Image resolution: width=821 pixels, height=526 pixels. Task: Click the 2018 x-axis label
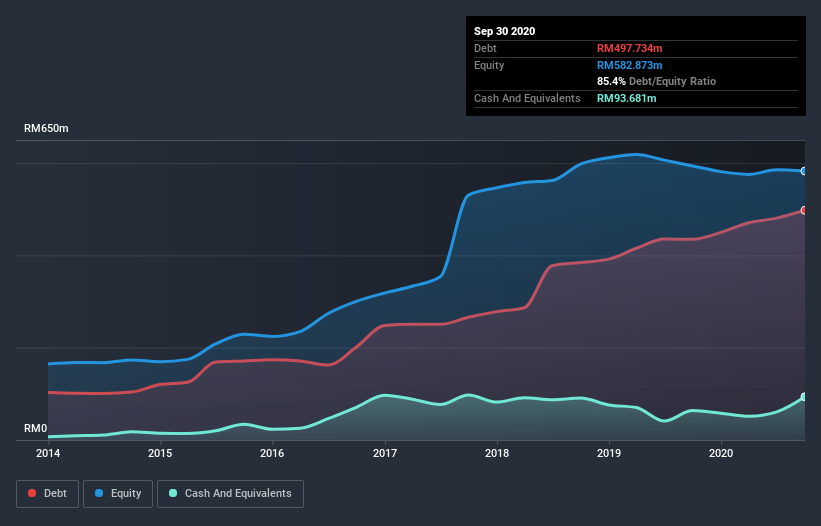pos(497,453)
